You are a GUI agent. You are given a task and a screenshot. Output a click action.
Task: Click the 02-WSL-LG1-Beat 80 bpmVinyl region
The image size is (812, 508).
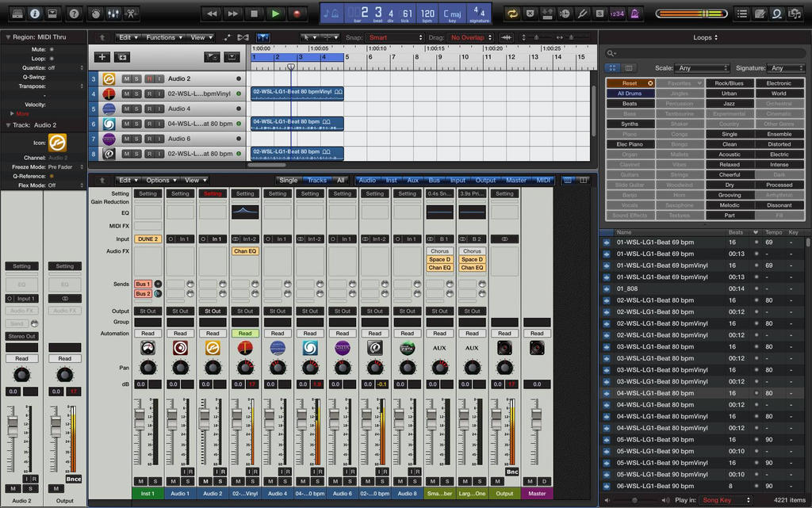coord(297,94)
